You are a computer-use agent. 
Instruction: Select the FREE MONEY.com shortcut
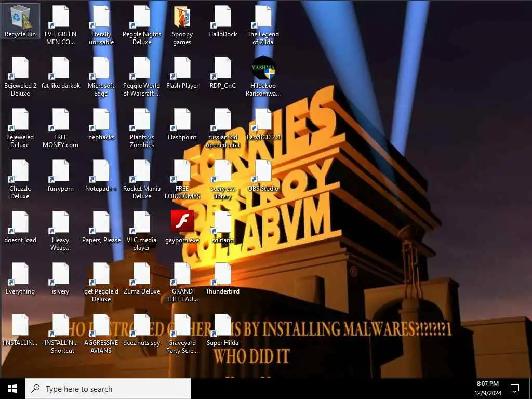coord(60,128)
